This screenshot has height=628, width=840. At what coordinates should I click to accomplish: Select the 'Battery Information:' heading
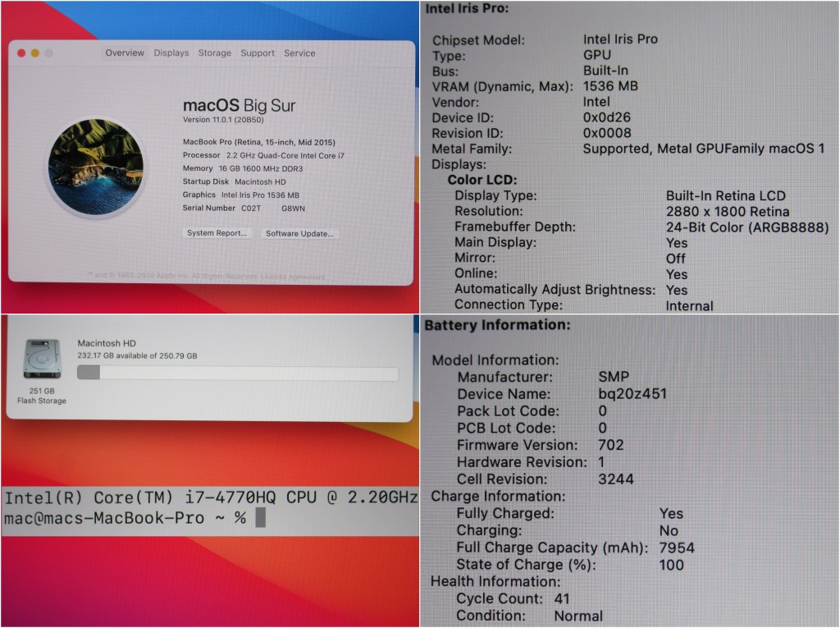497,325
